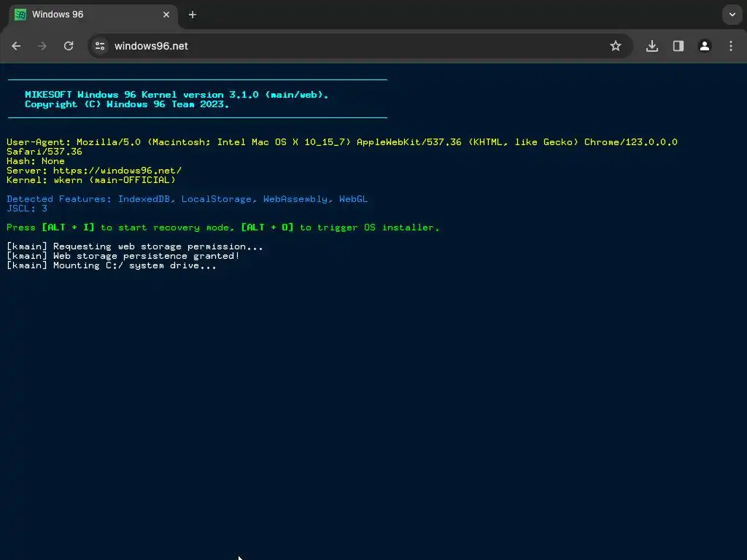Reload the windows96.net page

(x=69, y=46)
